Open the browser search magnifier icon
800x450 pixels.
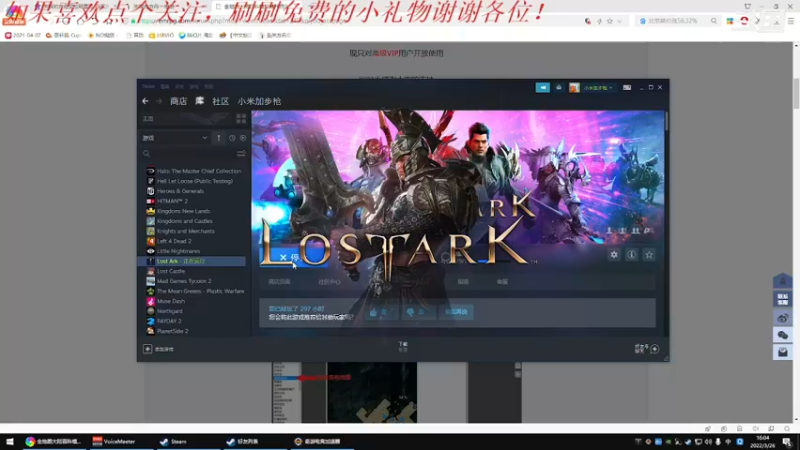coord(713,21)
